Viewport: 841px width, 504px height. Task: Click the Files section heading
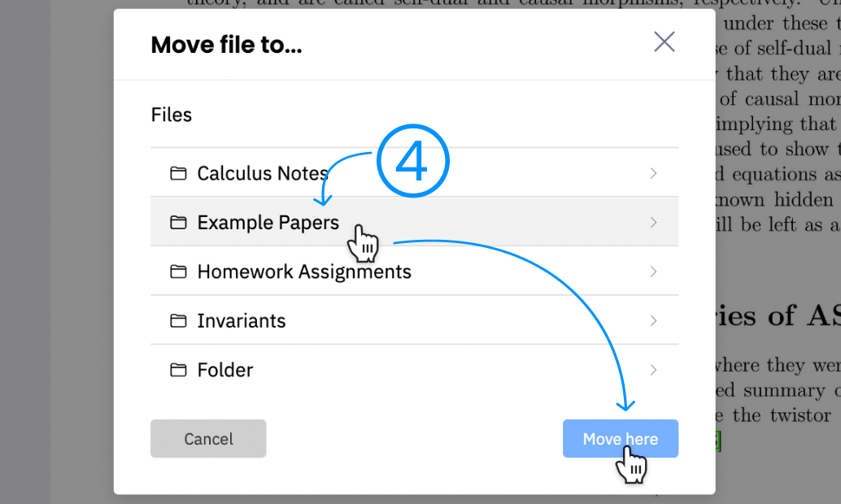171,115
